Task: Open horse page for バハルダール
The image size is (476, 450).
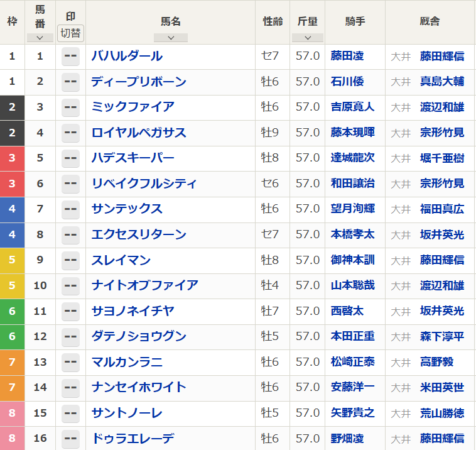Action: (127, 56)
